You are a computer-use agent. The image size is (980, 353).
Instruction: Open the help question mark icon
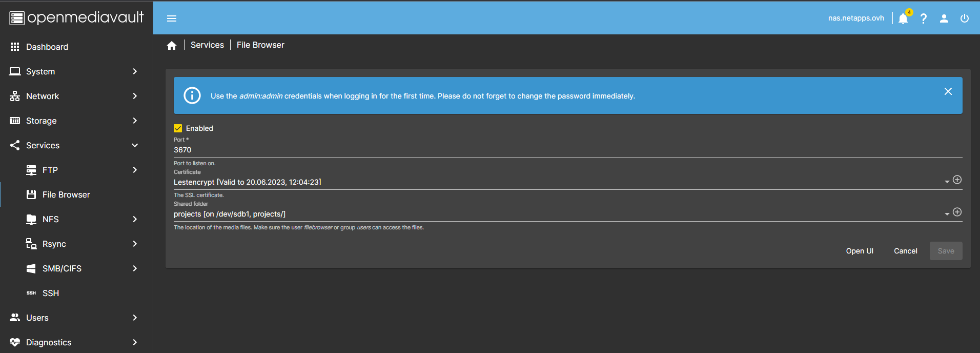pyautogui.click(x=924, y=18)
